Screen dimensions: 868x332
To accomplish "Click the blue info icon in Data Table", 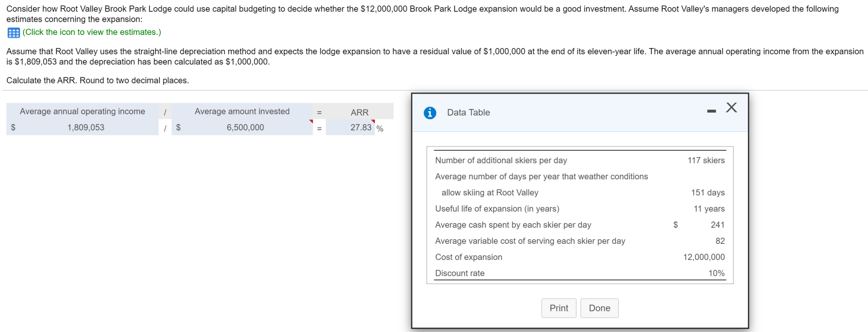I will [430, 113].
